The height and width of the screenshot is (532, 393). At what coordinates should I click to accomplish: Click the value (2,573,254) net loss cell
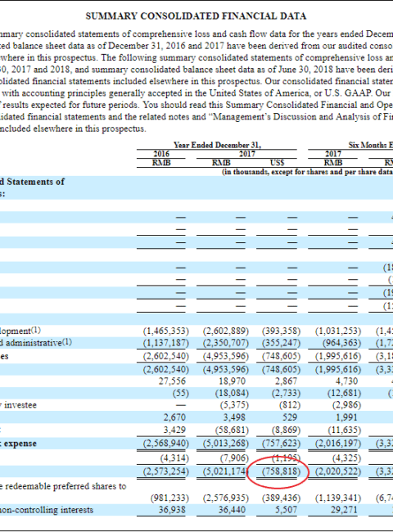[165, 471]
